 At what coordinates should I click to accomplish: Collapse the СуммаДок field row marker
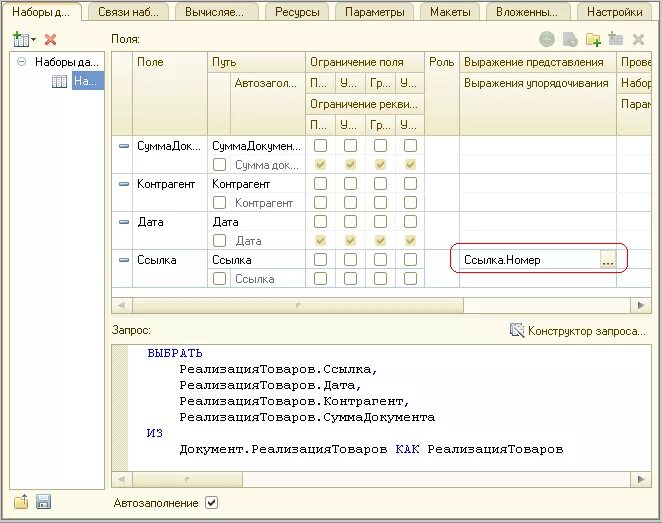click(x=124, y=146)
